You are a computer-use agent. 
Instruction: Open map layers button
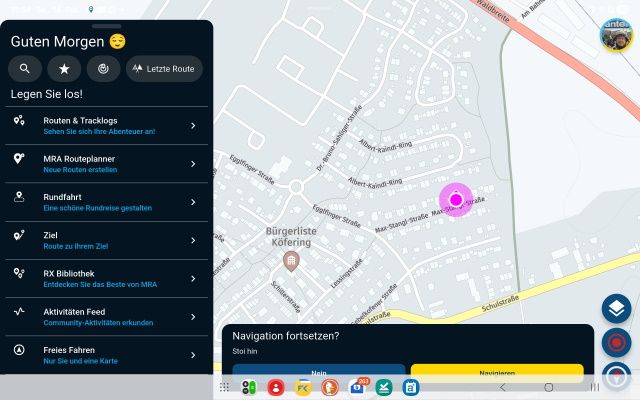click(x=616, y=309)
